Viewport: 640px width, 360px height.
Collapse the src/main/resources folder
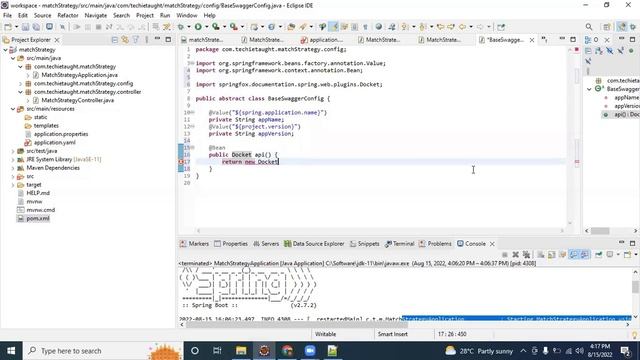pyautogui.click(x=13, y=109)
